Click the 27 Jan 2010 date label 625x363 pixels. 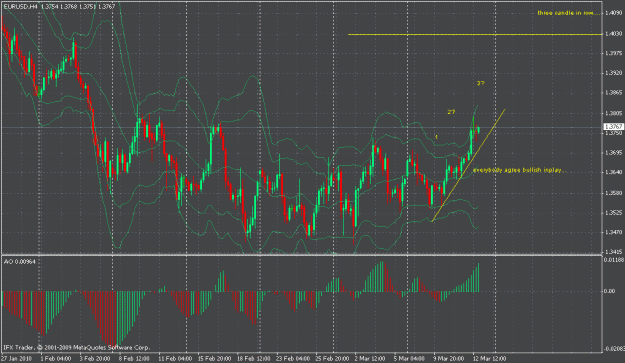[x=17, y=358]
